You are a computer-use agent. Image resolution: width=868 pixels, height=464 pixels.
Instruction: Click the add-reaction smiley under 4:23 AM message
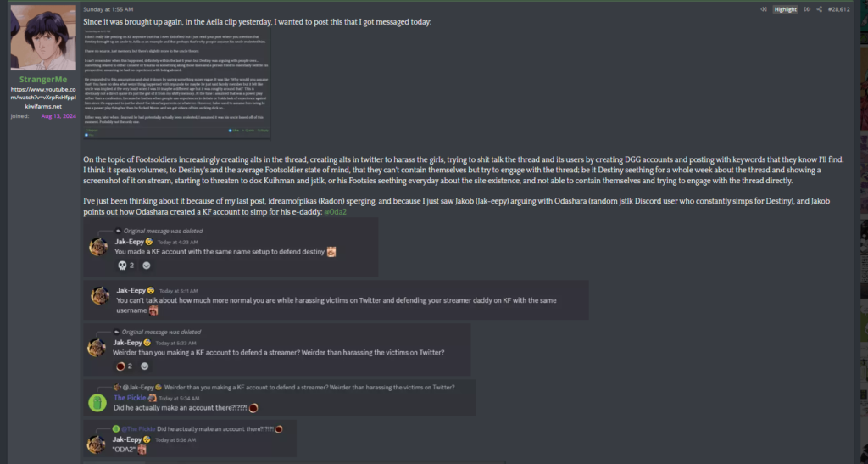coord(146,266)
